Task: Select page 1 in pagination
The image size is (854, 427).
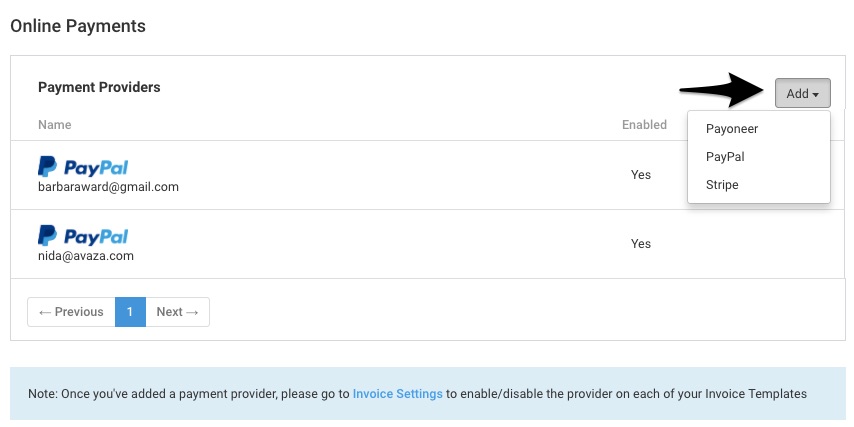Action: coord(130,312)
